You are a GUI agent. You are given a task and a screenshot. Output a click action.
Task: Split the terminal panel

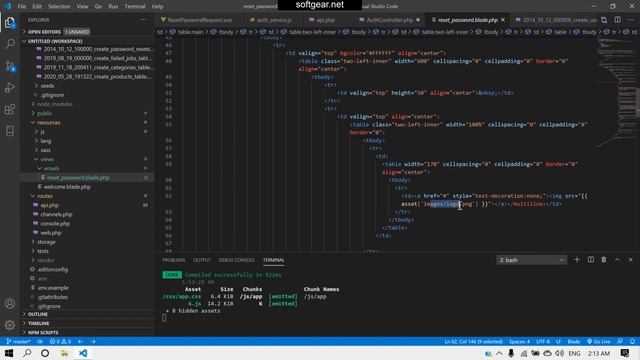(x=591, y=260)
